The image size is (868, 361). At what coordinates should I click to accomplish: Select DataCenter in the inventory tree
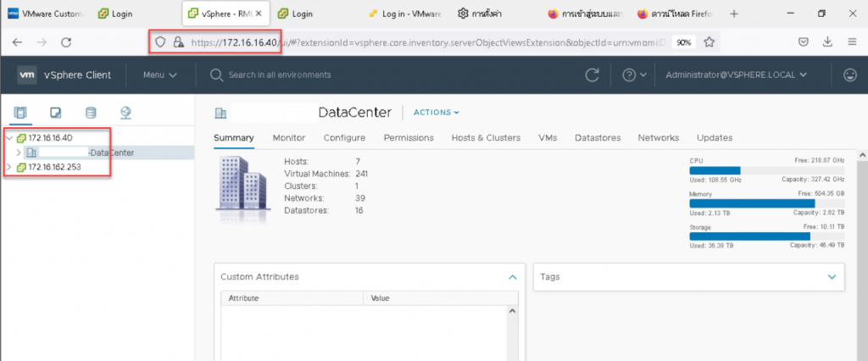[x=111, y=153]
